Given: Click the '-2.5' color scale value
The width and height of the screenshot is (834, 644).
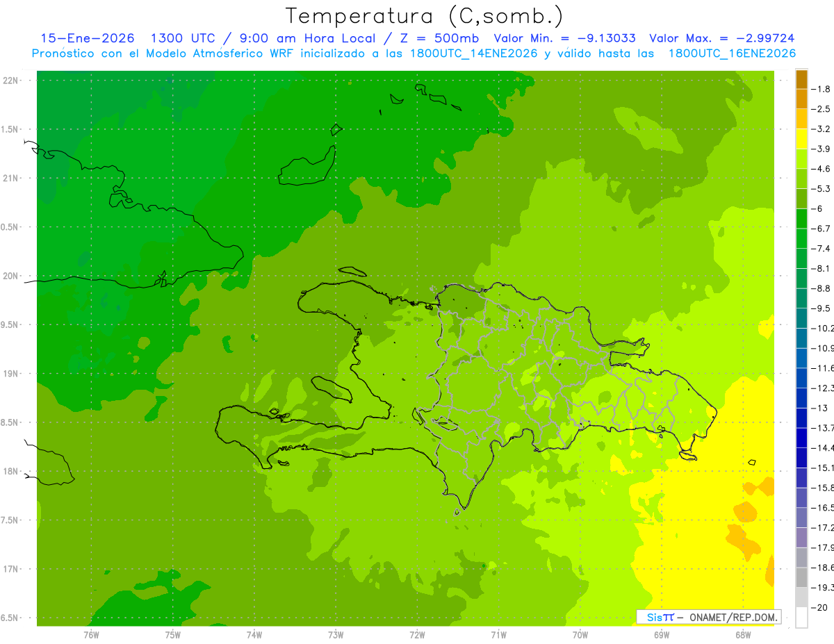Looking at the screenshot, I should (x=821, y=109).
